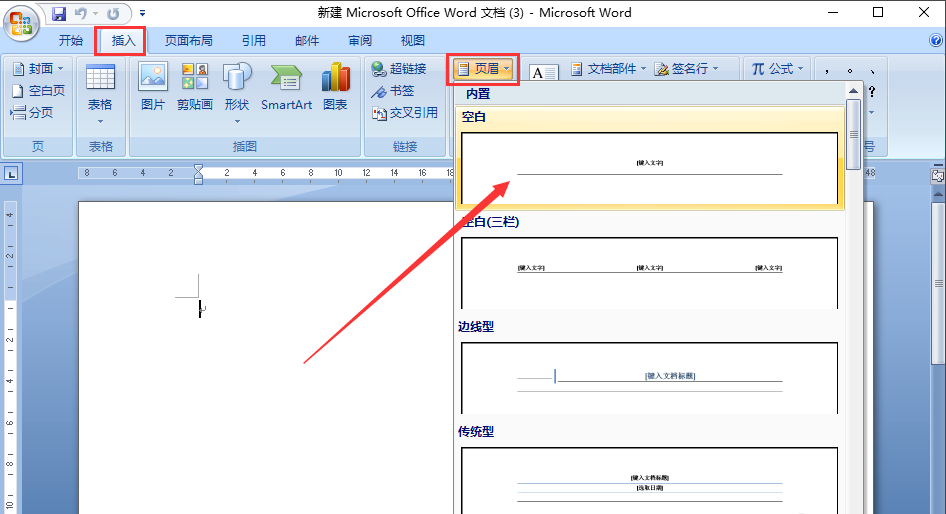The image size is (946, 514).
Task: Expand the 形状 shapes gallery
Action: [236, 93]
